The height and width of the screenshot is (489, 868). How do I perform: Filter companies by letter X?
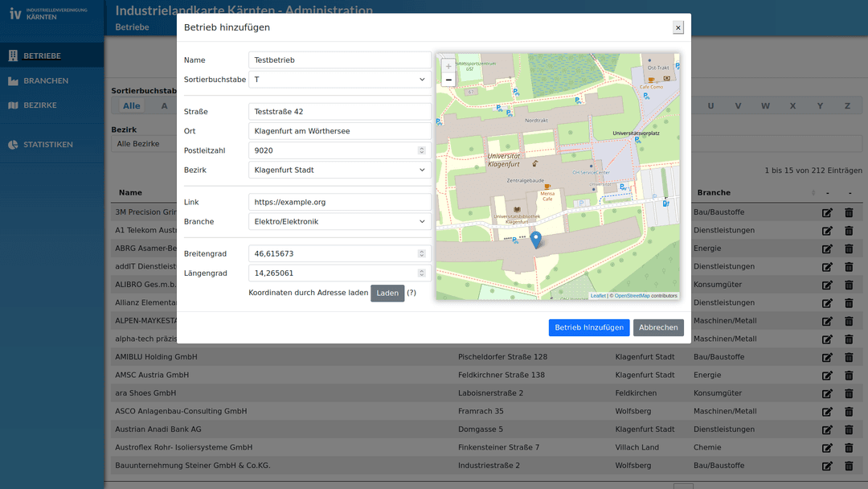click(x=792, y=106)
